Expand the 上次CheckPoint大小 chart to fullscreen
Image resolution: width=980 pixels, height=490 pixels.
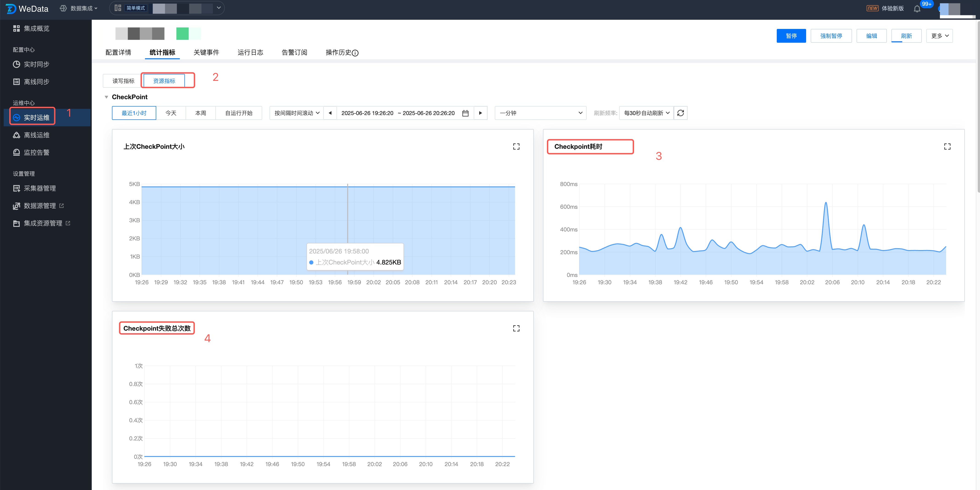pyautogui.click(x=516, y=146)
